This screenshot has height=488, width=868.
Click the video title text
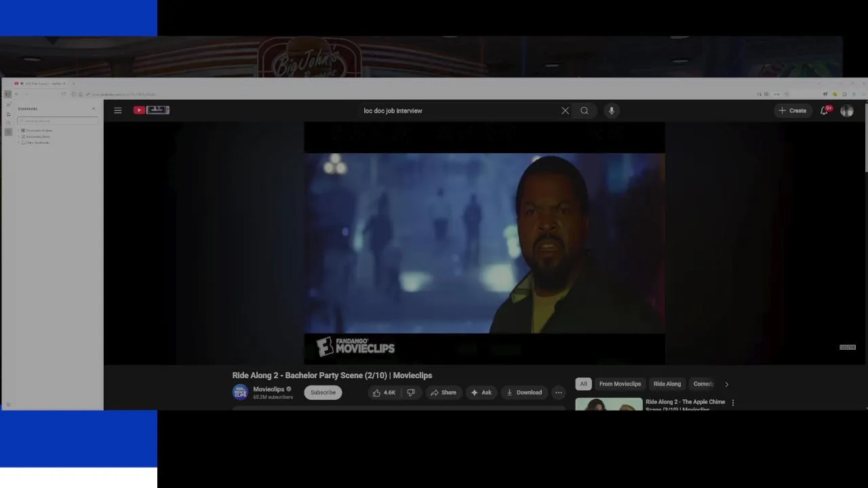click(332, 375)
